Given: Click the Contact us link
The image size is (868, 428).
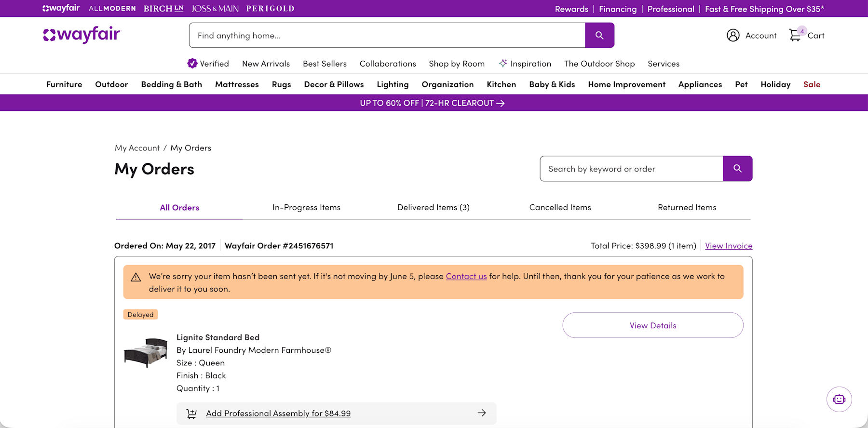Looking at the screenshot, I should 466,276.
